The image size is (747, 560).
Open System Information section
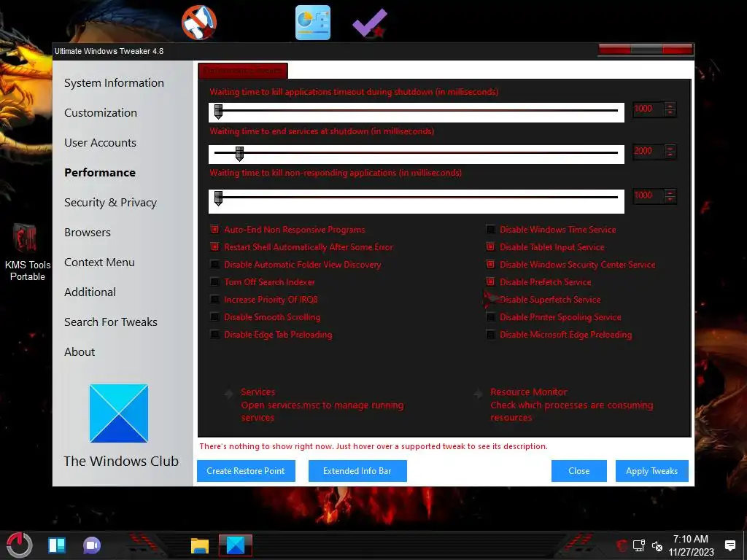click(114, 83)
